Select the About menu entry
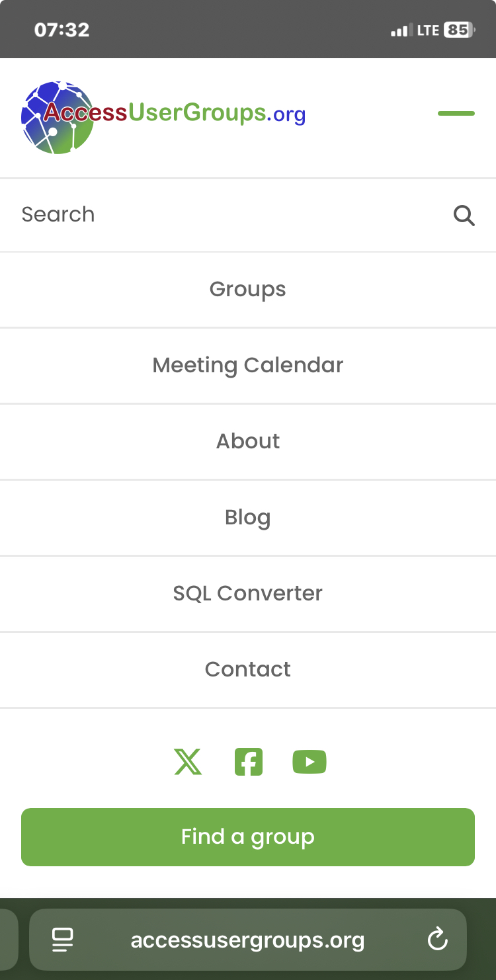The height and width of the screenshot is (980, 496). point(248,441)
